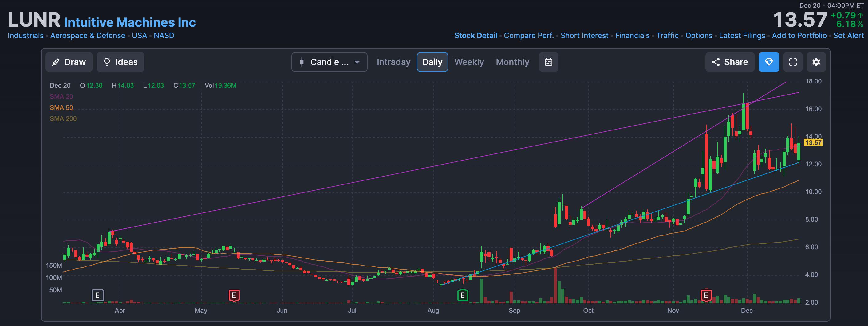Switch to the Intraday timeframe
This screenshot has width=868, height=326.
393,62
